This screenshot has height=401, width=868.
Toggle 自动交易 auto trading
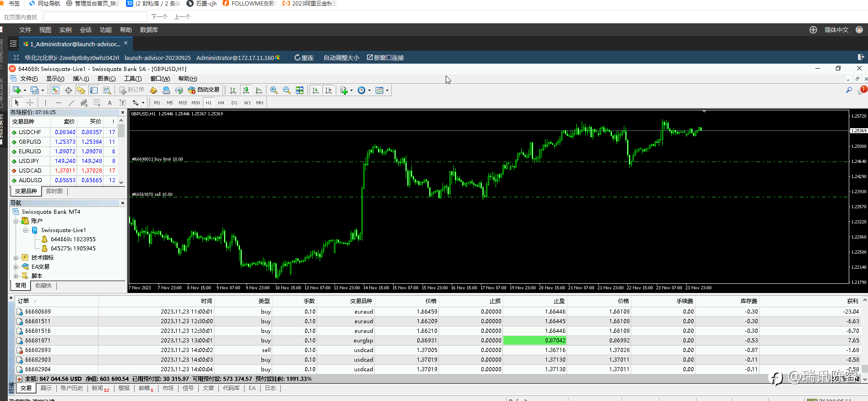tap(204, 90)
